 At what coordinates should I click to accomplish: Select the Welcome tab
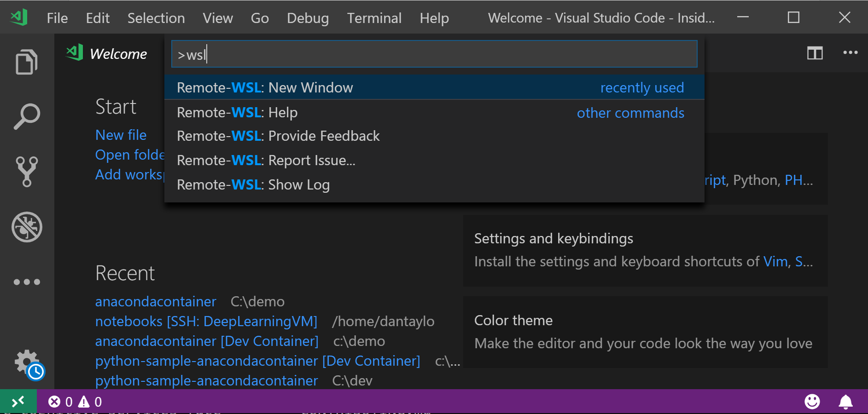coord(118,54)
